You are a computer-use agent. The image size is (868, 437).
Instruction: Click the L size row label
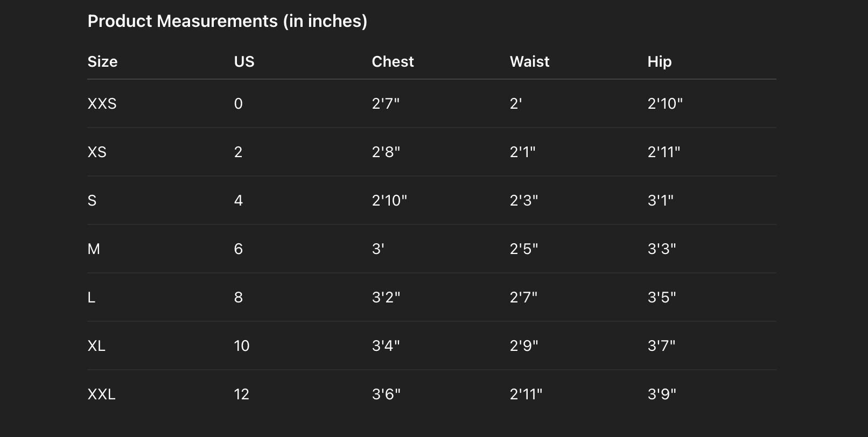tap(92, 297)
